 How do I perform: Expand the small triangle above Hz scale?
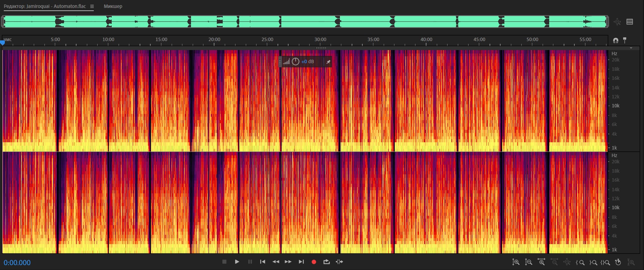(x=631, y=48)
